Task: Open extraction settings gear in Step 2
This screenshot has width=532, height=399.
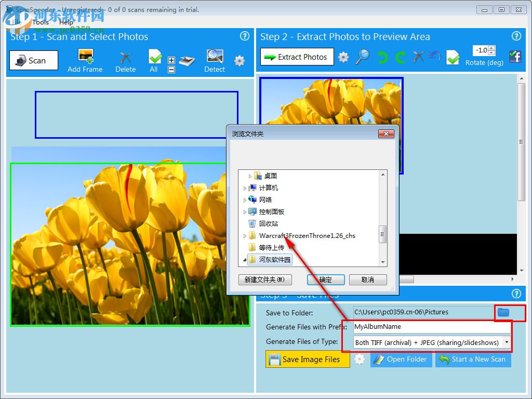Action: [x=343, y=57]
